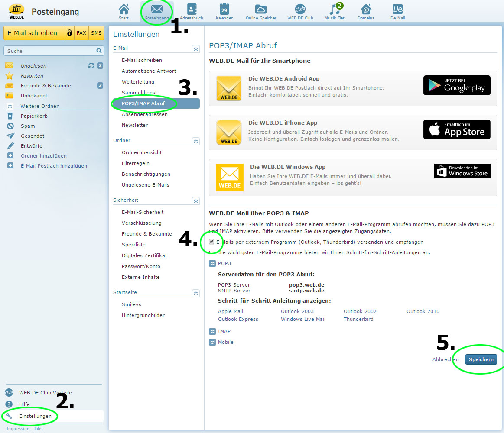The height and width of the screenshot is (433, 504).
Task: Click the FAX button
Action: click(81, 33)
